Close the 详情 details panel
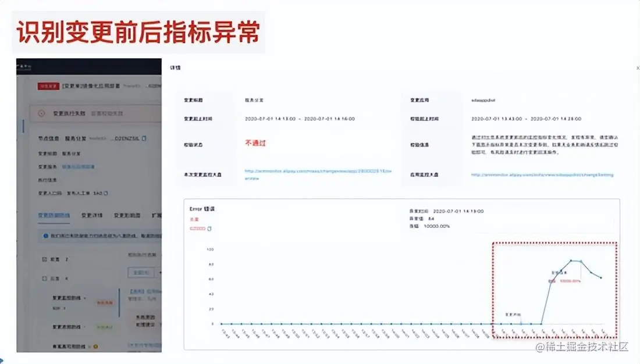The width and height of the screenshot is (640, 364). click(x=638, y=67)
